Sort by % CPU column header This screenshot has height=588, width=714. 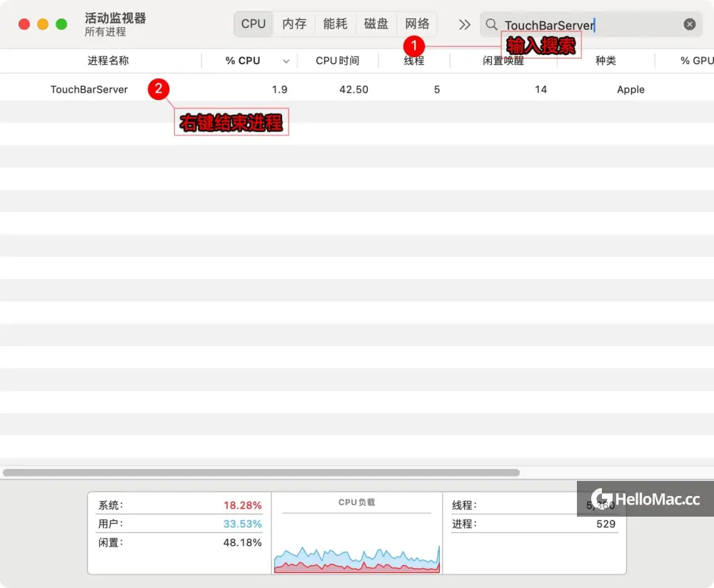(243, 61)
